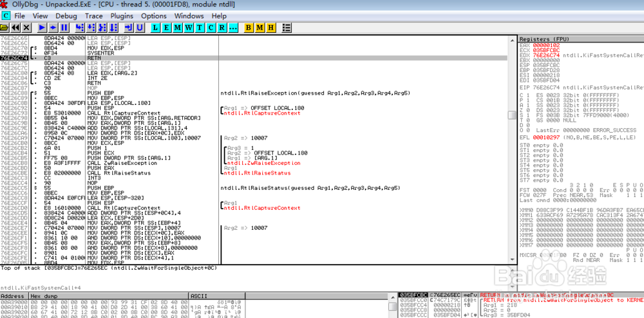Open Windows list with the W icon
The height and width of the screenshot is (318, 644).
[189, 28]
